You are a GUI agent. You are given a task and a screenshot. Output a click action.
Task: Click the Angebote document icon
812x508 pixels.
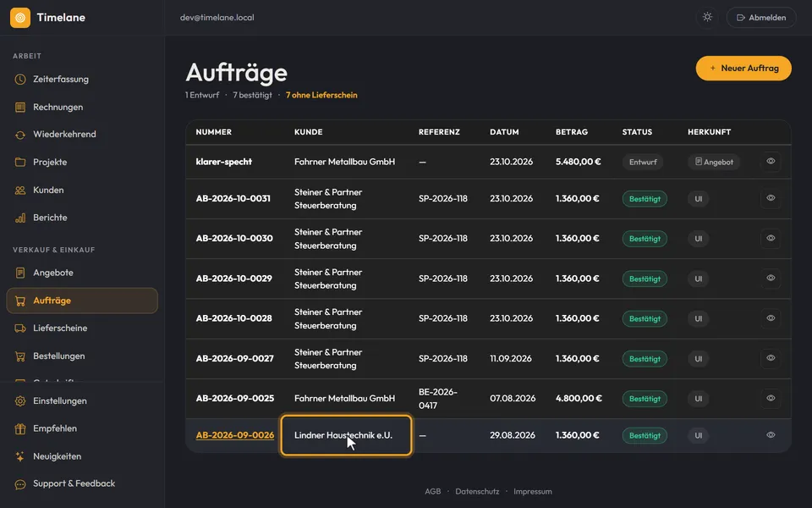click(x=20, y=273)
